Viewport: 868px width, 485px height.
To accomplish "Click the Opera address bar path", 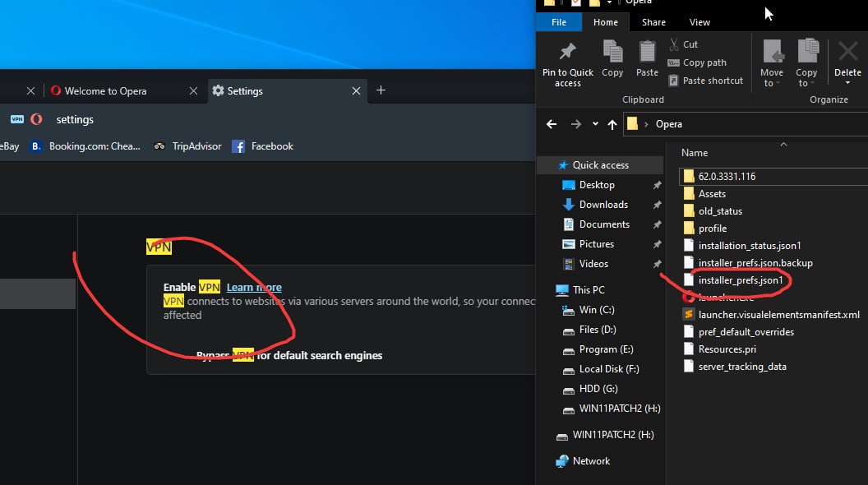I will click(x=669, y=124).
